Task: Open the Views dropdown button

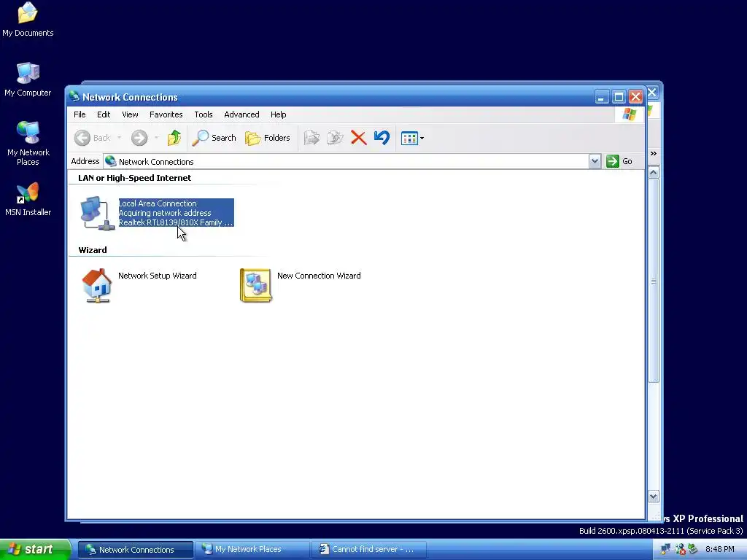Action: click(413, 138)
